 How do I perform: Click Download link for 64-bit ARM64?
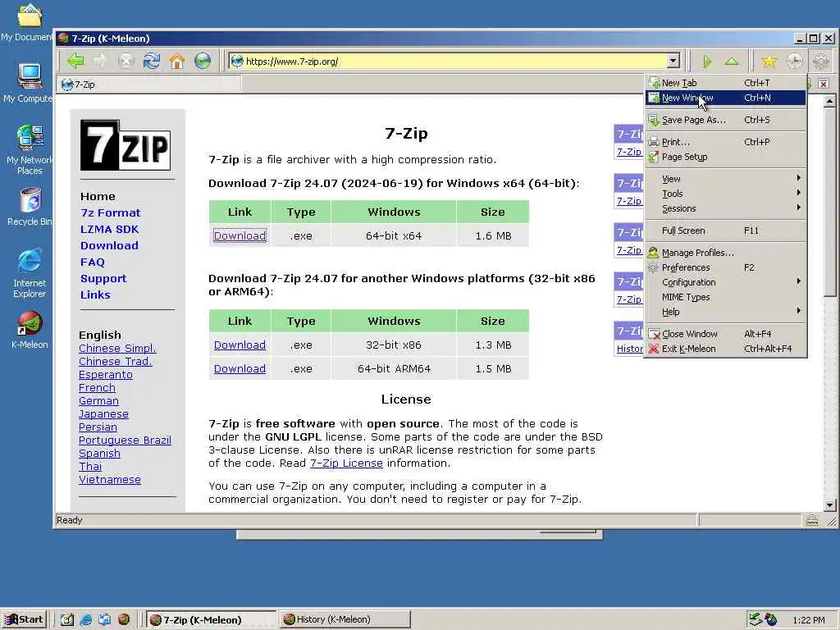point(240,368)
